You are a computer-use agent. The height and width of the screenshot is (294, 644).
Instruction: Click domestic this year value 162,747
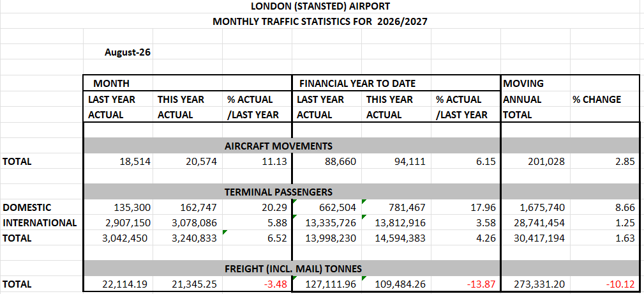click(188, 207)
